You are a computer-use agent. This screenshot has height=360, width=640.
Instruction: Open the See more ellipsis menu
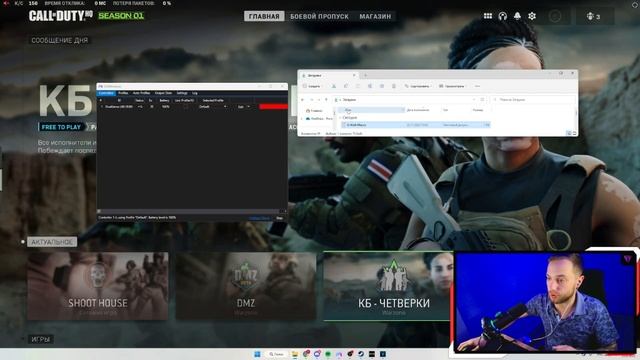tap(477, 86)
